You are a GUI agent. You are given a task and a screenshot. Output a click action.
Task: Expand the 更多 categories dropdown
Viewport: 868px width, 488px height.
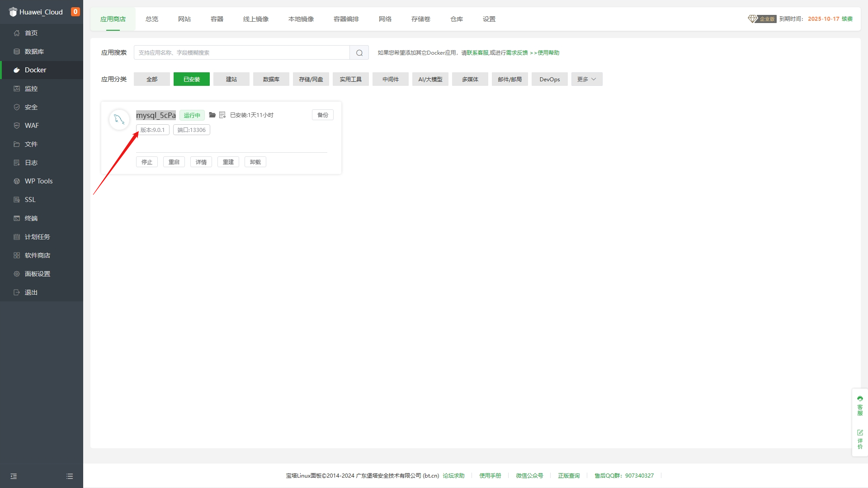click(587, 79)
